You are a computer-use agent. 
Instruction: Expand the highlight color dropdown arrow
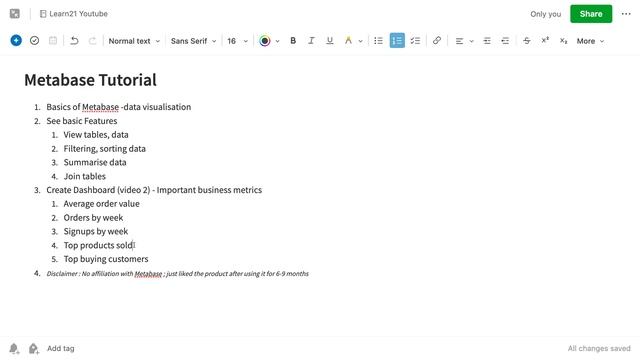pos(360,41)
